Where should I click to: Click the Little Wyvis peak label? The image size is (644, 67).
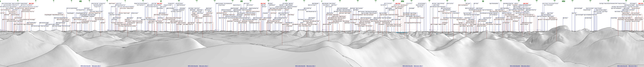coord(15,5)
